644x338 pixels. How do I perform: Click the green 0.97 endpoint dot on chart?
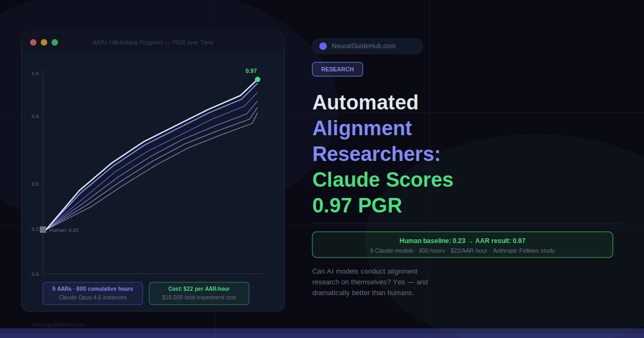pos(258,79)
